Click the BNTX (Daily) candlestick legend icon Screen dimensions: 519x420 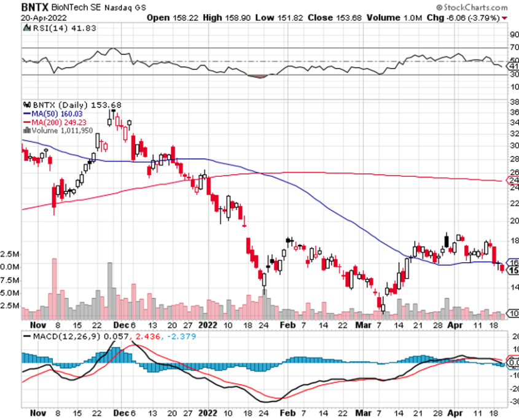tap(27, 105)
